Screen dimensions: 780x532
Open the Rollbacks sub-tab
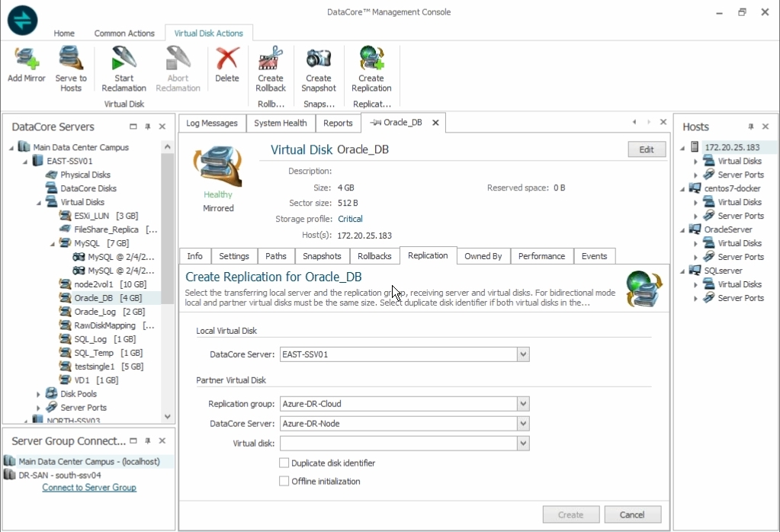coord(374,256)
